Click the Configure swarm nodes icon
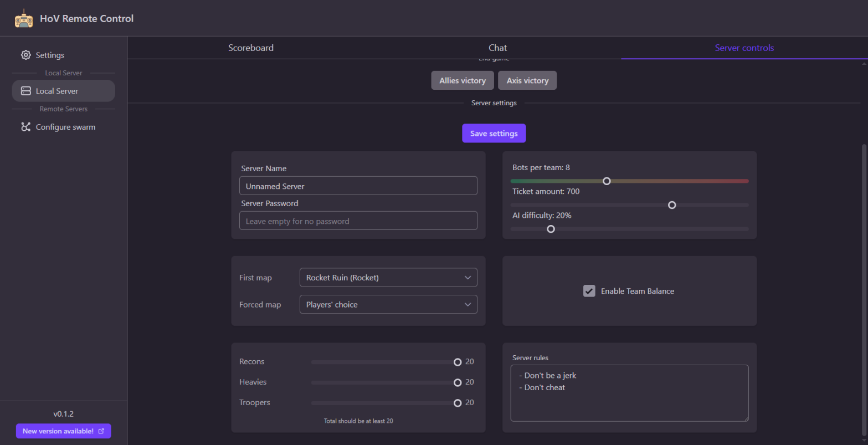This screenshot has height=445, width=868. click(26, 127)
